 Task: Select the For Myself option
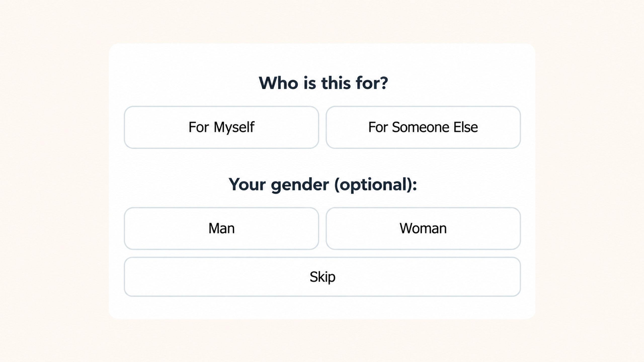tap(221, 127)
